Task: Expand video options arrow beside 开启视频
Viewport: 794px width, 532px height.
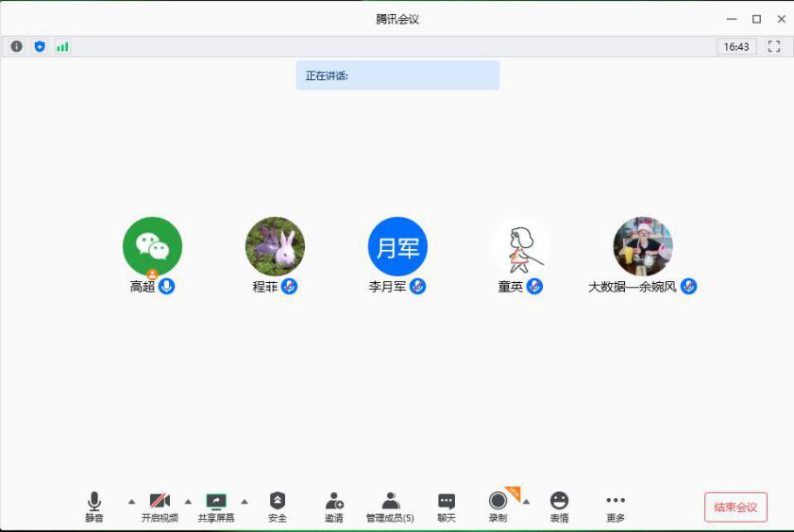Action: tap(188, 501)
